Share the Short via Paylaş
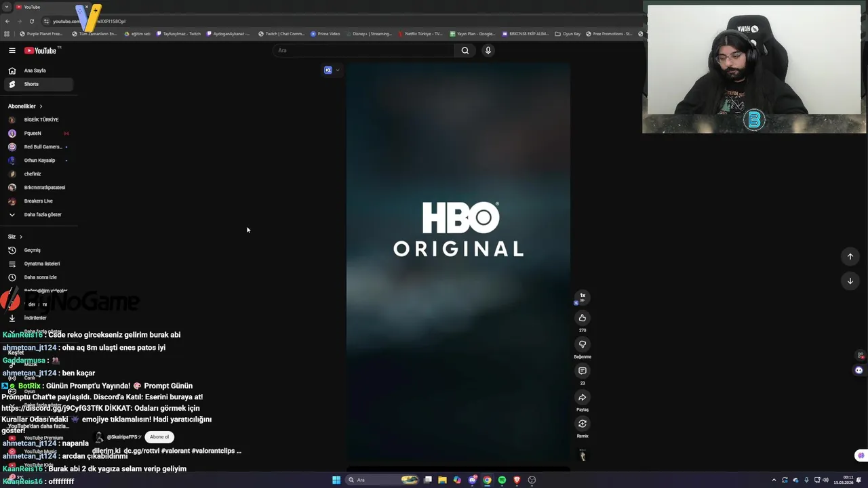The height and width of the screenshot is (488, 868). 582,397
